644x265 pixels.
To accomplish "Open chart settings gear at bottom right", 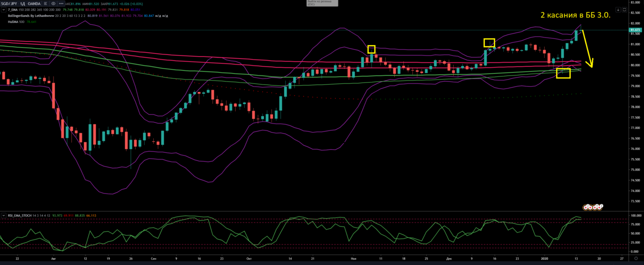I will tap(636, 258).
